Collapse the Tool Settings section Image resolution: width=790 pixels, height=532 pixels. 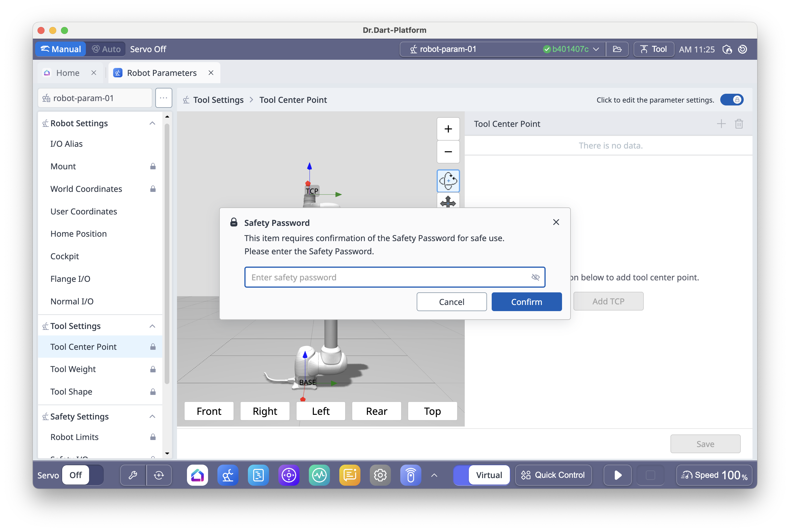click(x=152, y=326)
